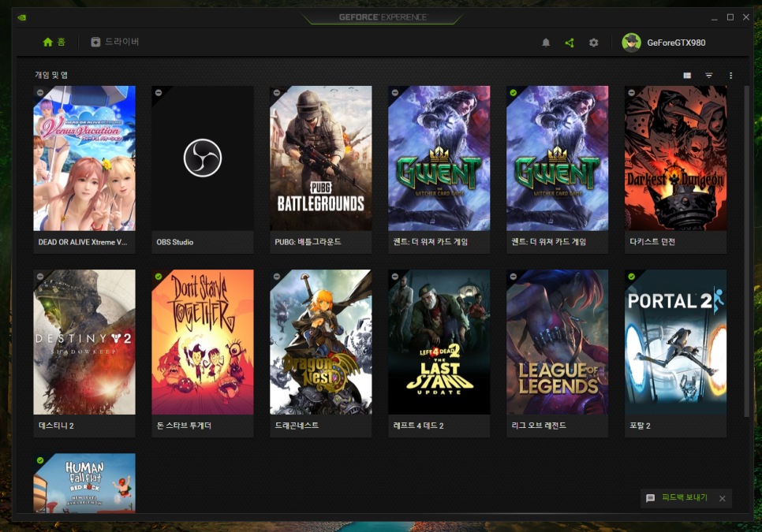Click the 'OBS Studio' title label

click(175, 242)
